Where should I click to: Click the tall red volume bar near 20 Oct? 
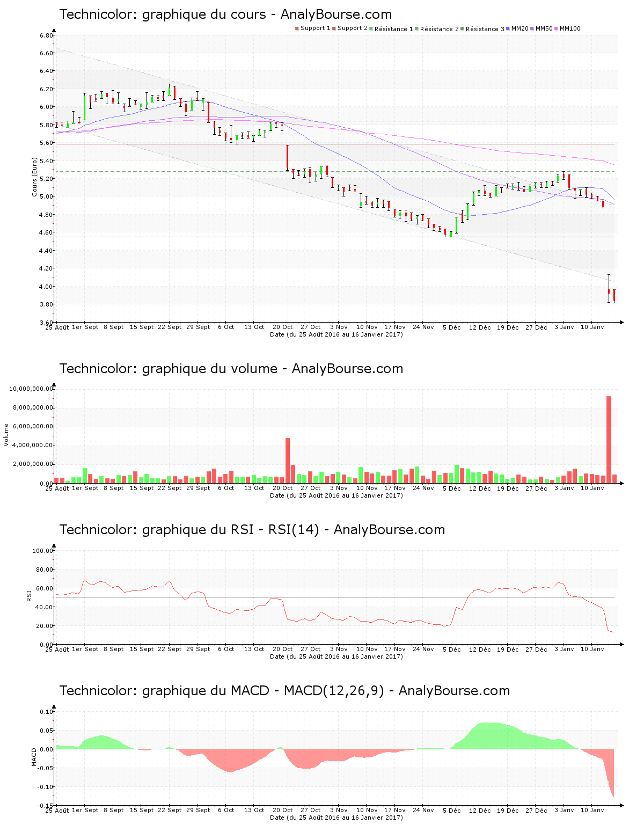coord(288,461)
